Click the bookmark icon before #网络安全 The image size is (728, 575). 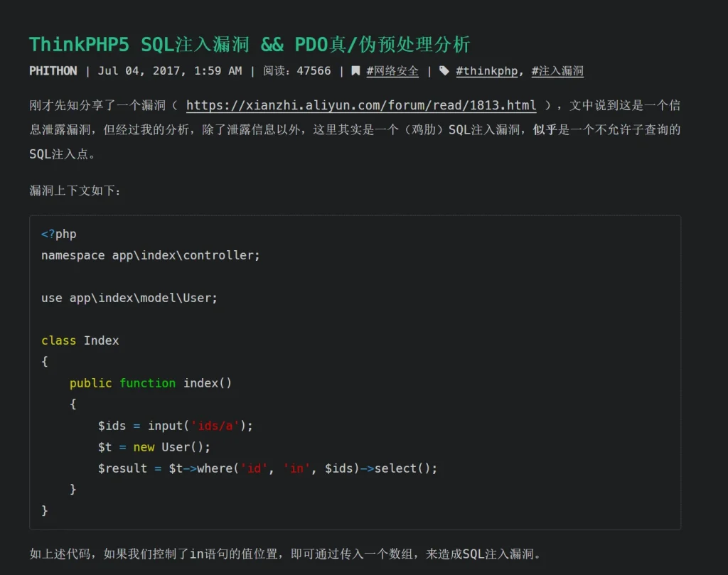[355, 71]
